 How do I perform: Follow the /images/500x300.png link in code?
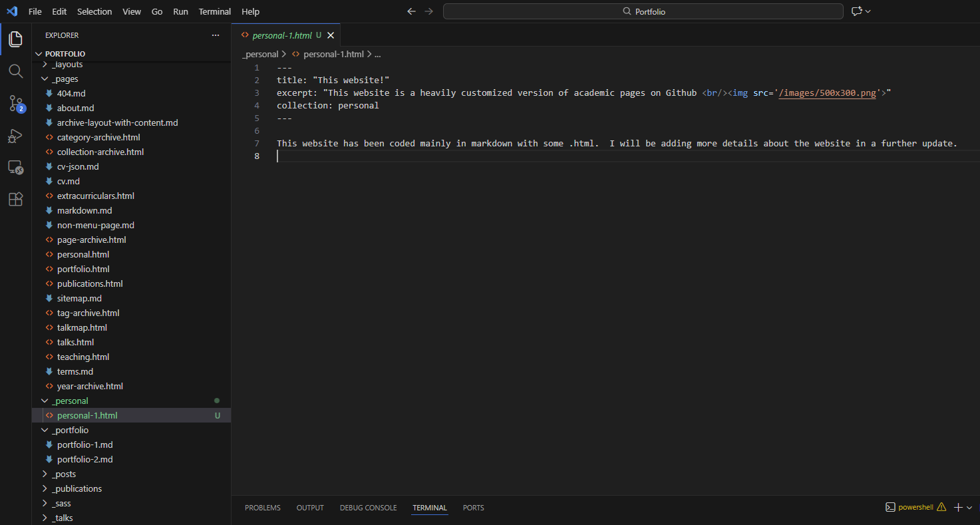(x=828, y=93)
